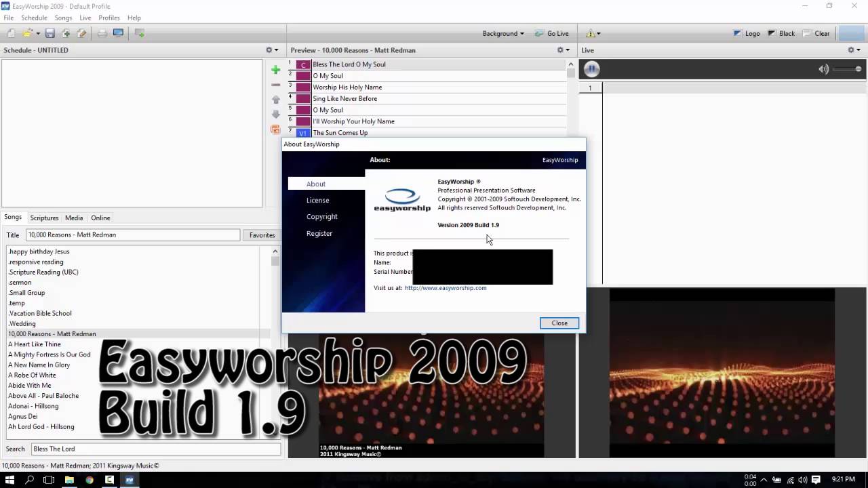Print using the printer toolbar icon
Screen dimensions: 868x488
102,33
